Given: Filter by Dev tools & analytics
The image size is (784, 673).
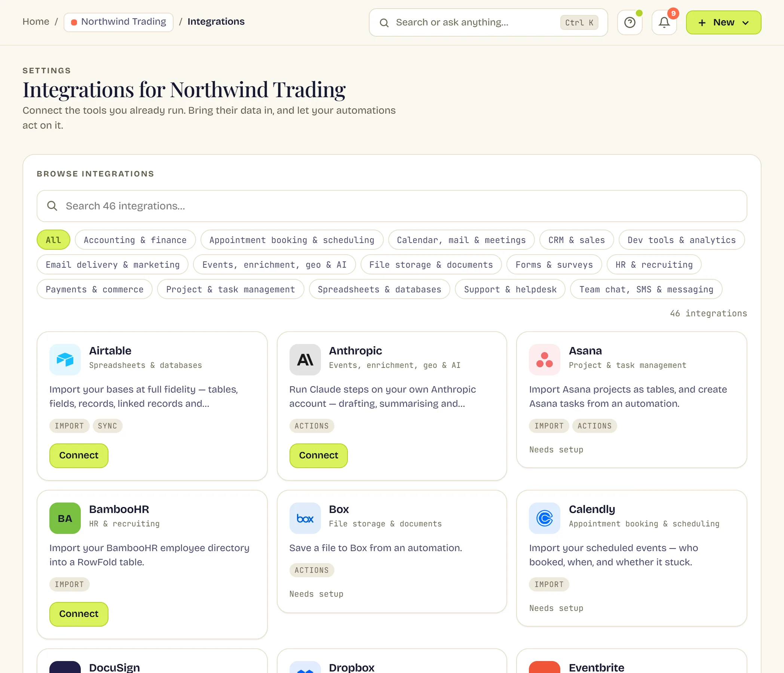Looking at the screenshot, I should click(682, 240).
